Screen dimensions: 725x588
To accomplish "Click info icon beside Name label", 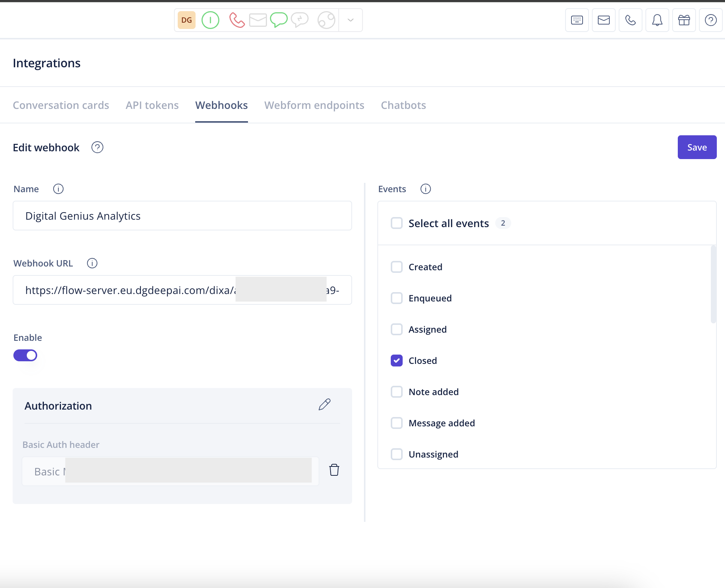I will pos(58,189).
